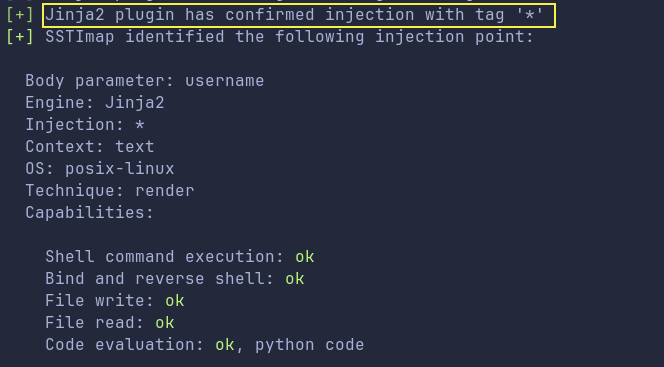Select the 'SSTImap identified' injection point line
The image size is (664, 367).
pos(290,37)
